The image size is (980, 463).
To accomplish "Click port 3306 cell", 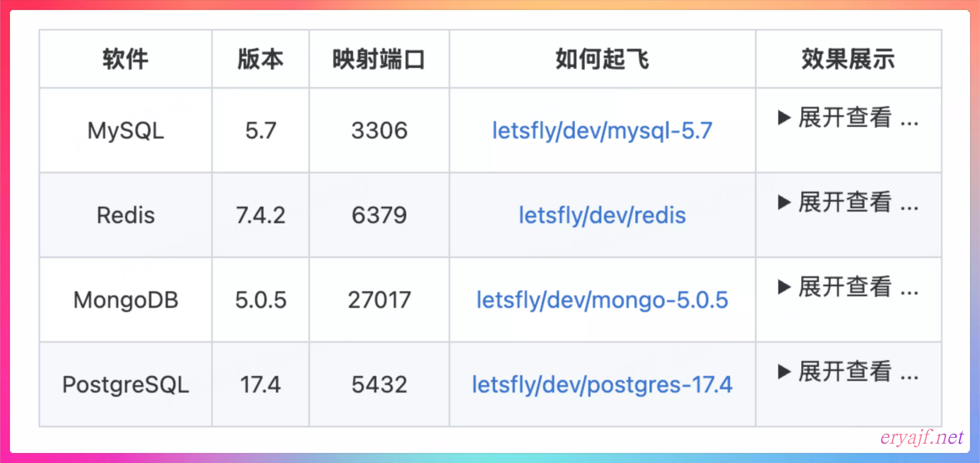I will (x=379, y=131).
